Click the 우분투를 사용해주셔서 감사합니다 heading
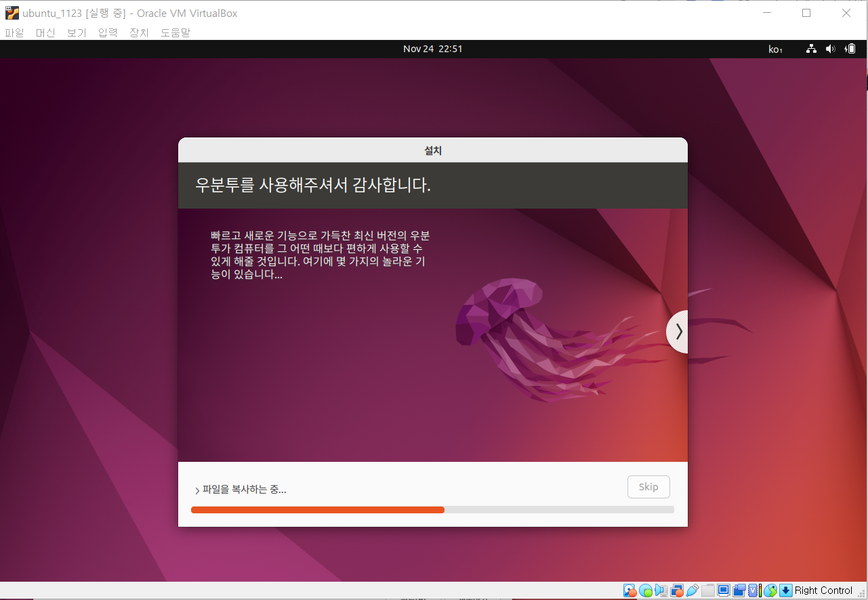Image resolution: width=868 pixels, height=600 pixels. pos(313,185)
